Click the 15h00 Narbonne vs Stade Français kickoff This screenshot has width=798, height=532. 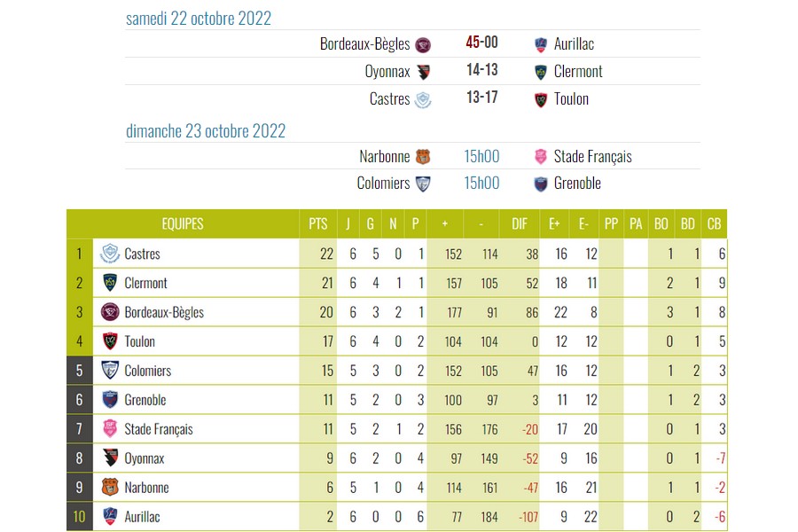point(481,156)
